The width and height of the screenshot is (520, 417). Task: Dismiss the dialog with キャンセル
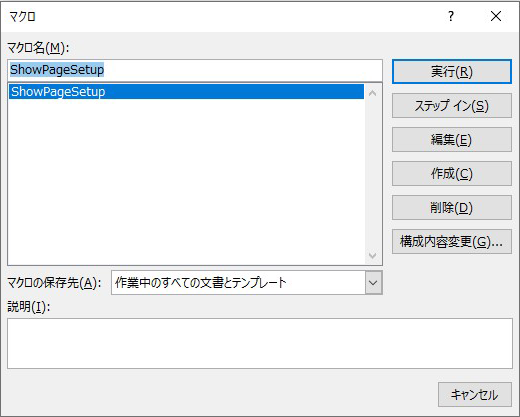point(475,395)
